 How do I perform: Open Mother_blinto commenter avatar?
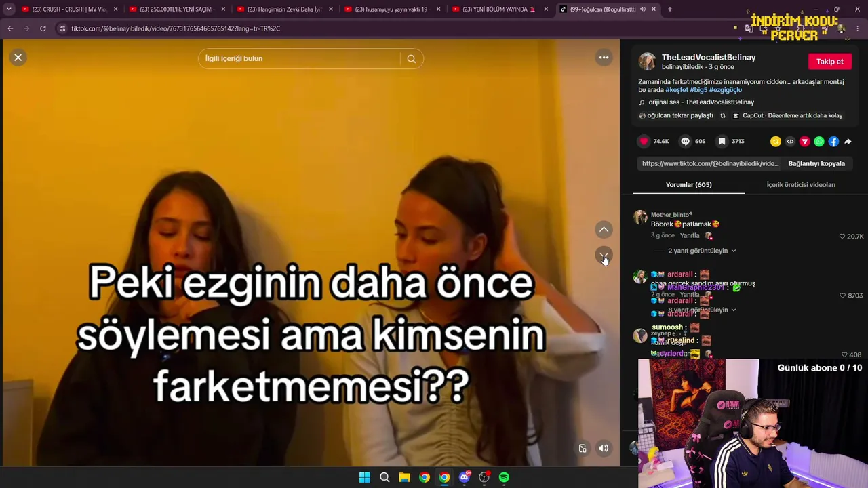[x=640, y=218]
